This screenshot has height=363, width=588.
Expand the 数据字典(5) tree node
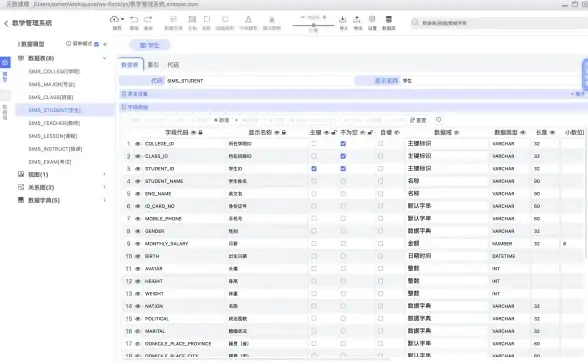[105, 200]
